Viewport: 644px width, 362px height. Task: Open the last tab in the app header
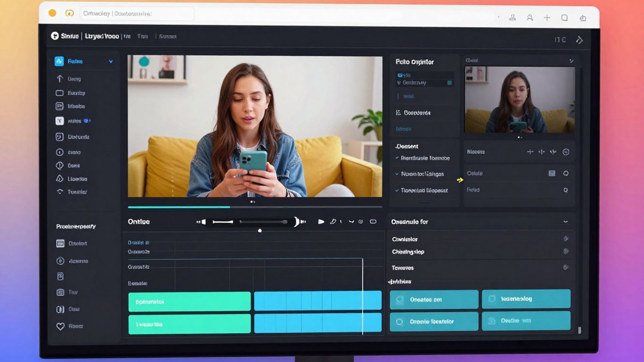pos(168,36)
